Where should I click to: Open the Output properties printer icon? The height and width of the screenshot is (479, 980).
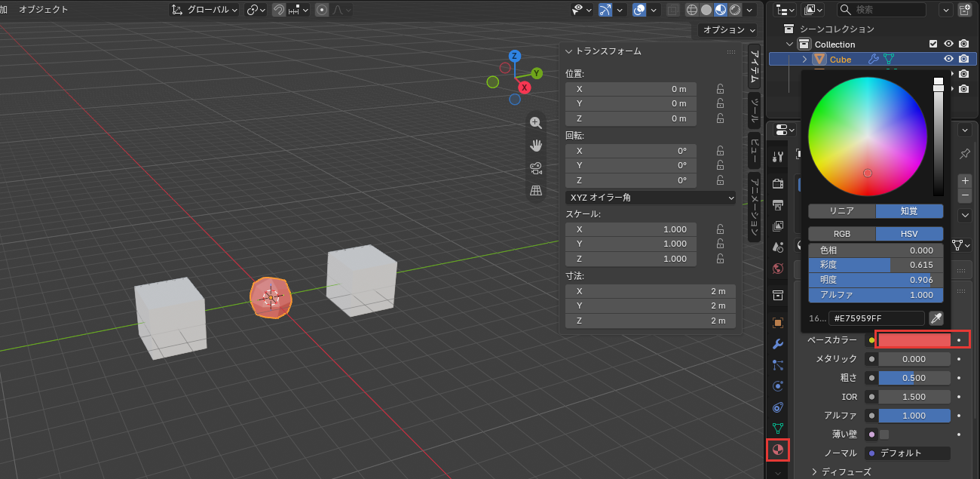click(778, 204)
